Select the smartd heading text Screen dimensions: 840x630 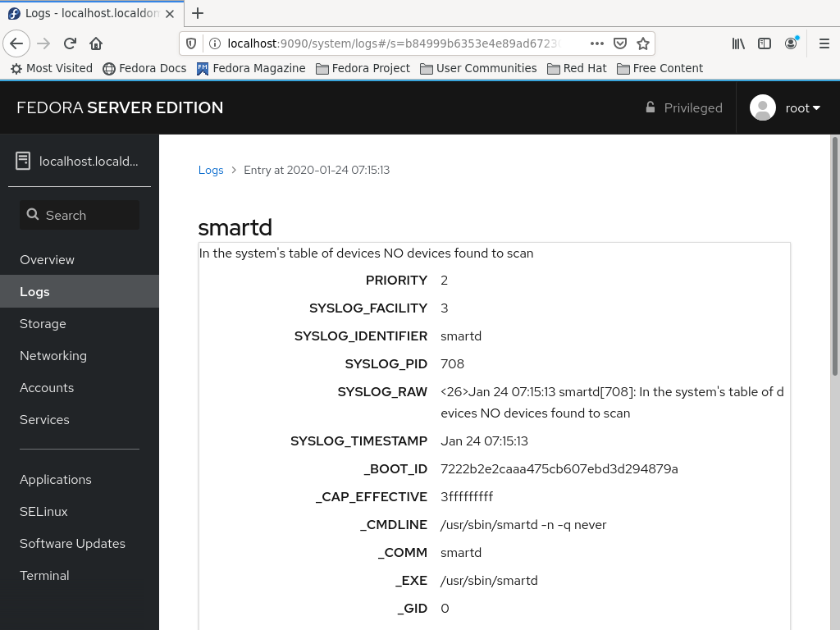(x=235, y=227)
